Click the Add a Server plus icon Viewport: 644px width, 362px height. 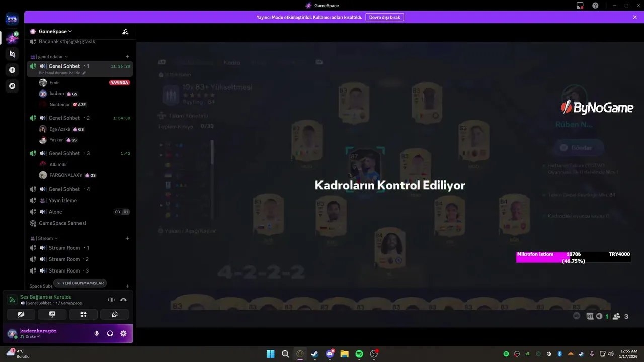click(x=12, y=70)
